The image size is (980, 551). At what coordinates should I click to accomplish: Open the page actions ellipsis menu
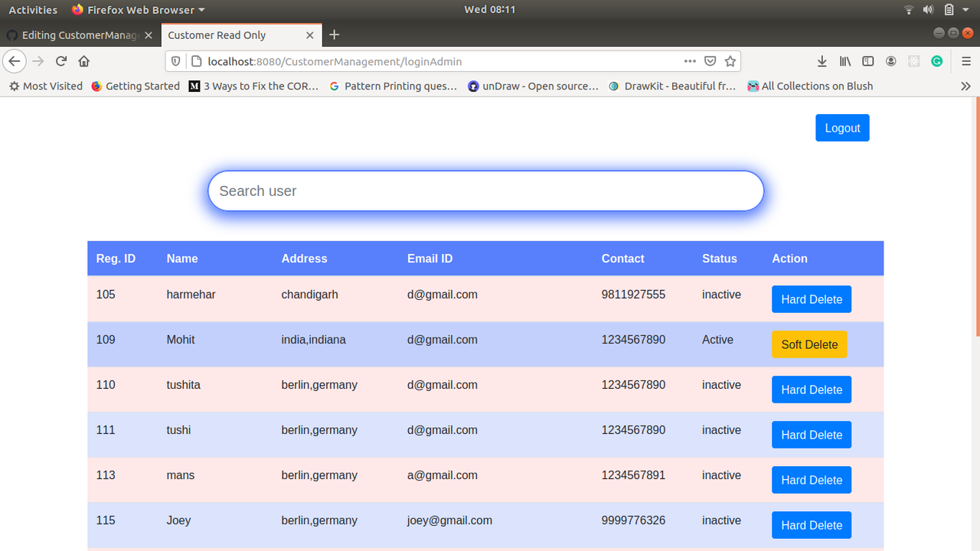point(690,61)
